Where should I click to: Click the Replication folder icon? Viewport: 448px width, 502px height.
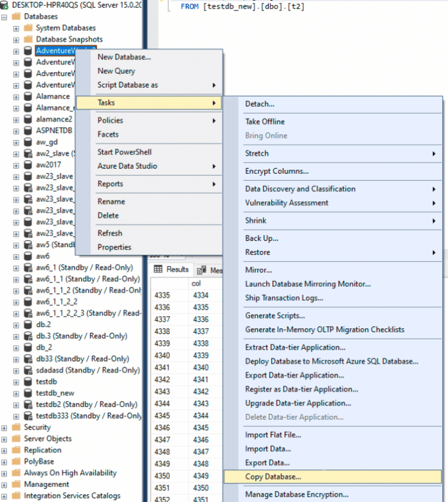tap(16, 450)
